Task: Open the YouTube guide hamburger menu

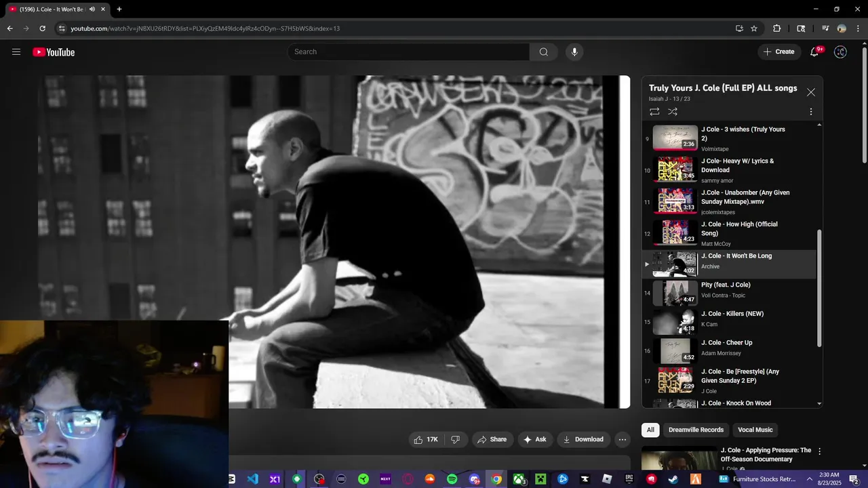Action: 16,52
